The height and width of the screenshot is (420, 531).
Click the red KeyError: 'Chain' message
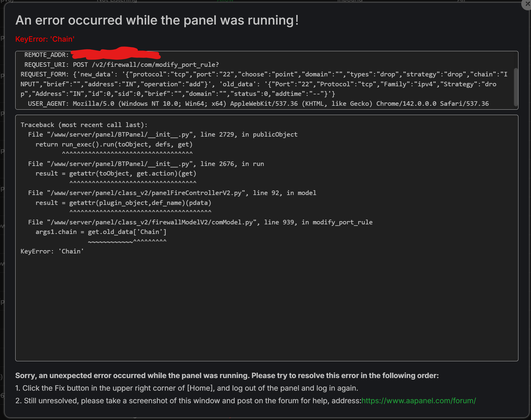coord(45,39)
